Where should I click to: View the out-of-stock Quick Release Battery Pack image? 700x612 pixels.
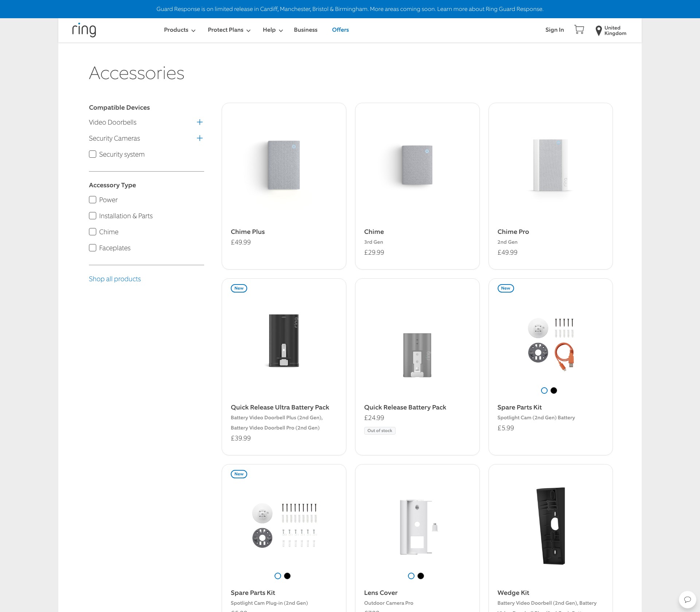[417, 355]
